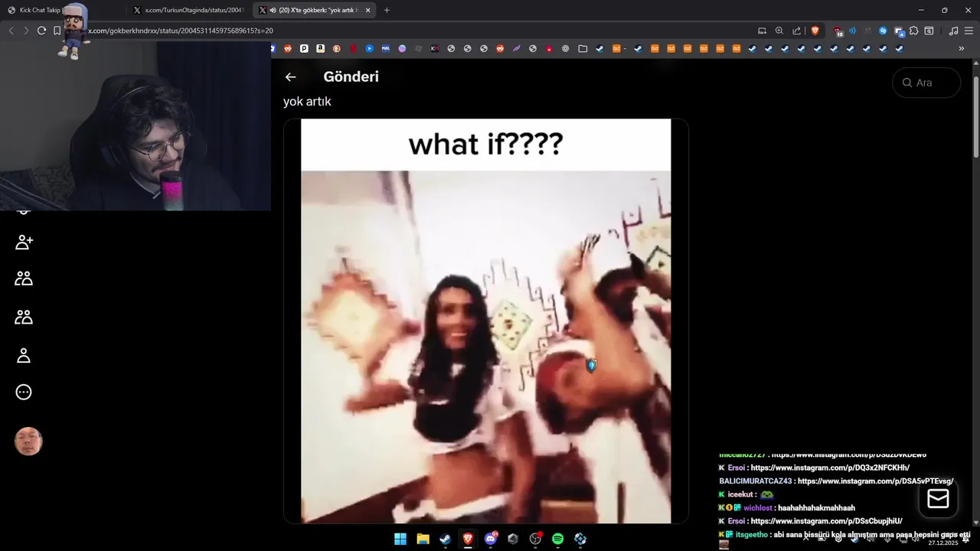The width and height of the screenshot is (980, 551).
Task: Close the X'te gökberk tab
Action: [x=368, y=10]
